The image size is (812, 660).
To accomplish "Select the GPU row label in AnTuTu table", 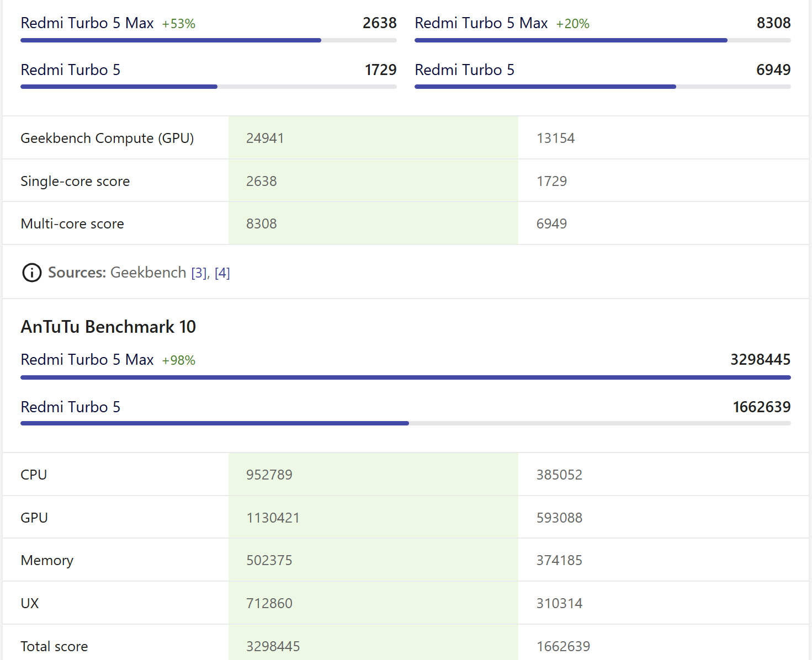I will (x=34, y=518).
